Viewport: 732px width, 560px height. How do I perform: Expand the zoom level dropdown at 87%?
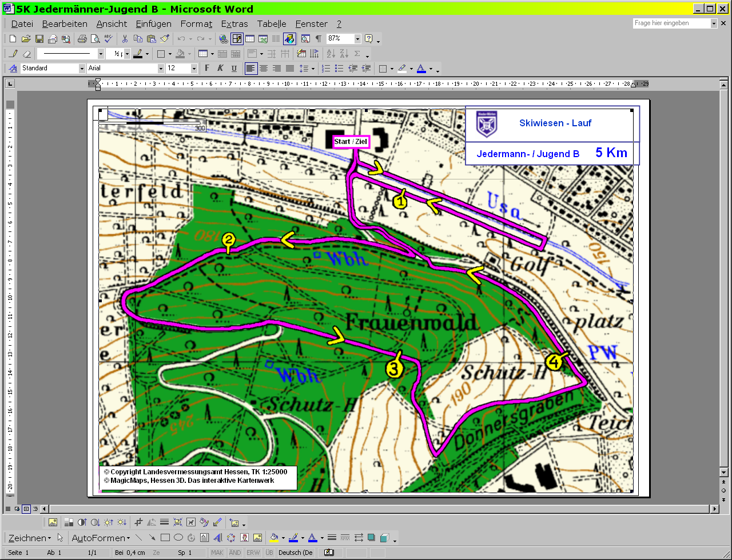point(358,39)
